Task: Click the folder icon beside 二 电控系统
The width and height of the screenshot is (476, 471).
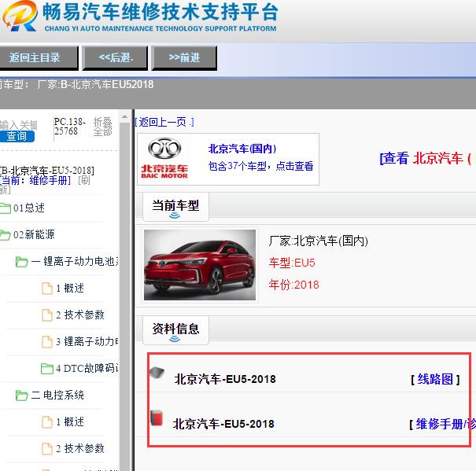Action: [x=21, y=396]
